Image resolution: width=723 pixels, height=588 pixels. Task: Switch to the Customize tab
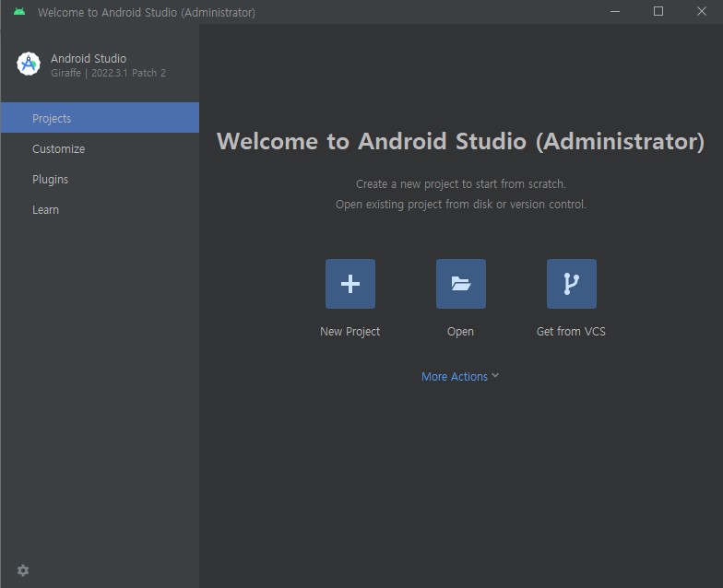[100, 148]
